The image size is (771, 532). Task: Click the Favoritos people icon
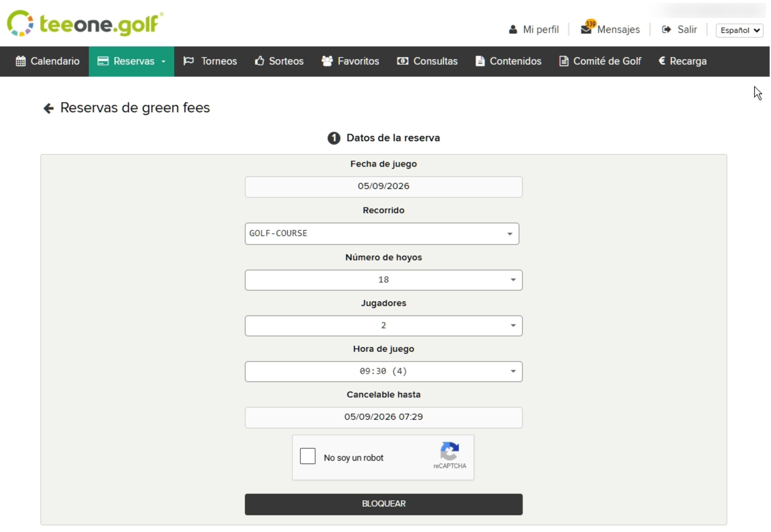coord(327,61)
